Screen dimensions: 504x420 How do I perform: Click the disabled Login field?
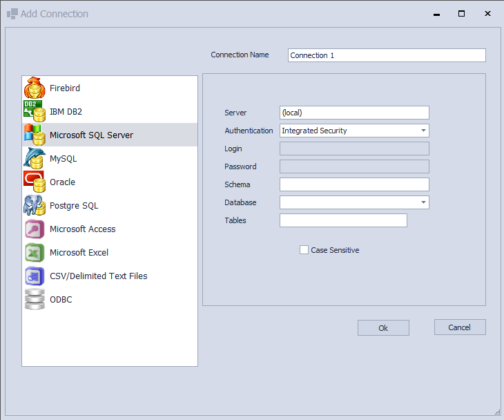(x=354, y=149)
